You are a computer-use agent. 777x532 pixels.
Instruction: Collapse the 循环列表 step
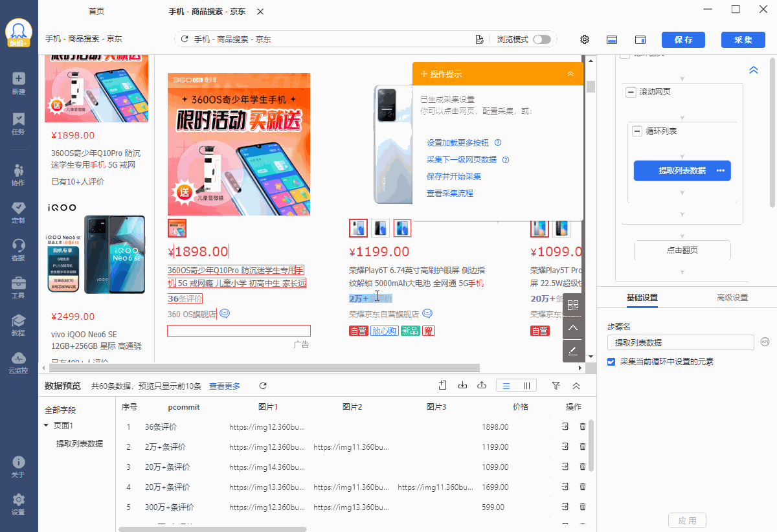tap(637, 131)
